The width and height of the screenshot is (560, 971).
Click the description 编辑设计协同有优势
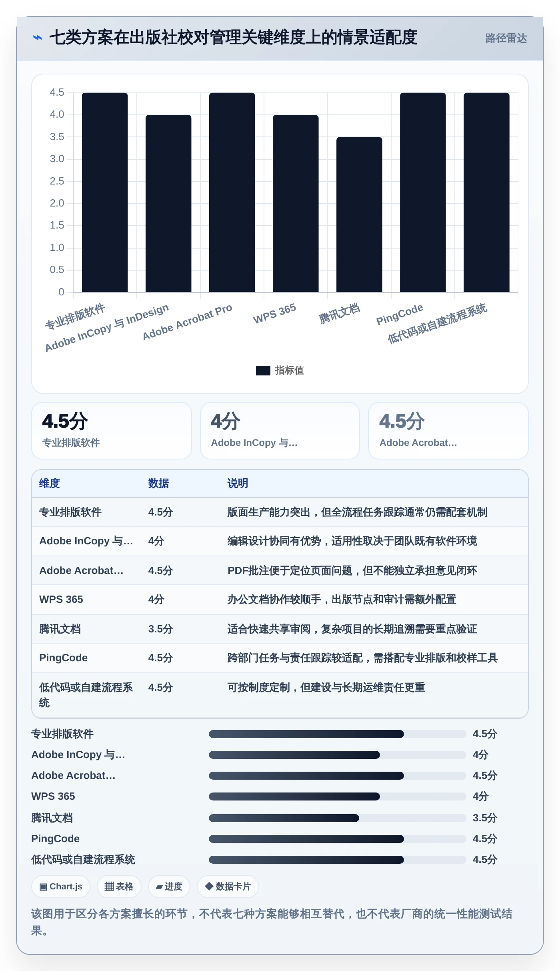coord(352,541)
